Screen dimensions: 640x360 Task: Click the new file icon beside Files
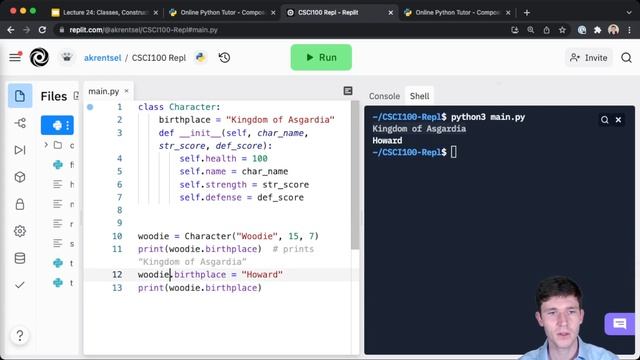76,96
